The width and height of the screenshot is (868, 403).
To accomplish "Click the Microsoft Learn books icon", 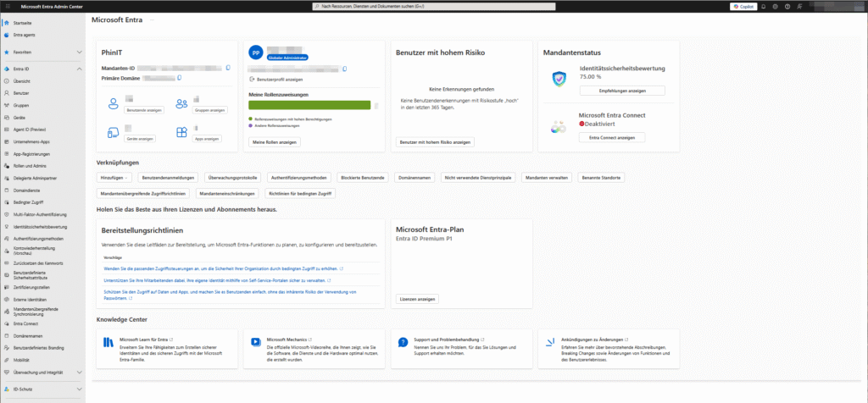I will click(x=108, y=342).
